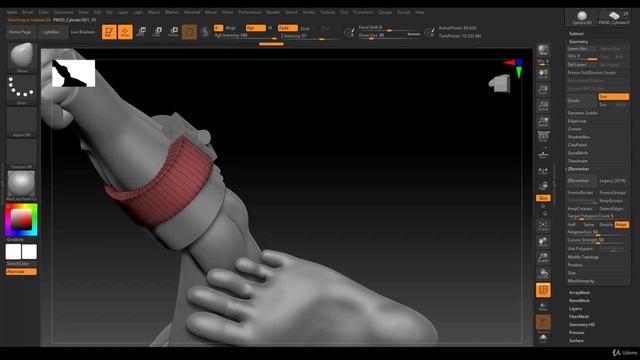
Task: Open the Texture Off slot
Action: click(x=22, y=154)
